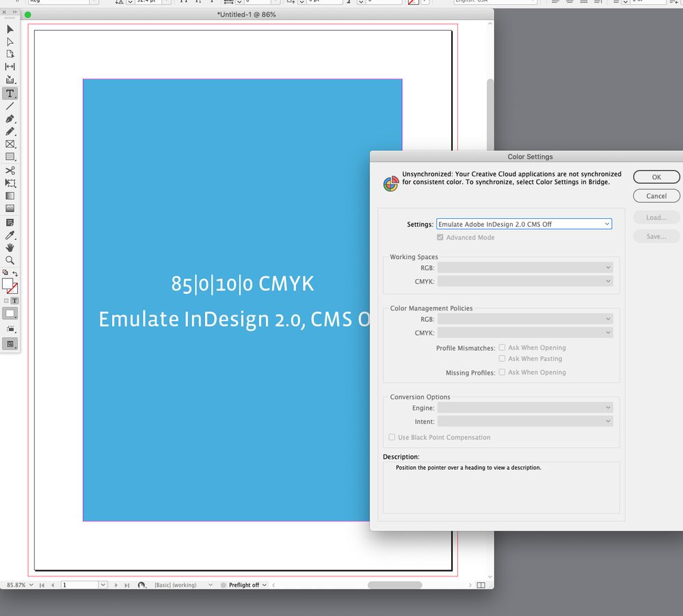Check Ask When Pasting for profile mismatches
The image size is (683, 616).
(x=502, y=358)
